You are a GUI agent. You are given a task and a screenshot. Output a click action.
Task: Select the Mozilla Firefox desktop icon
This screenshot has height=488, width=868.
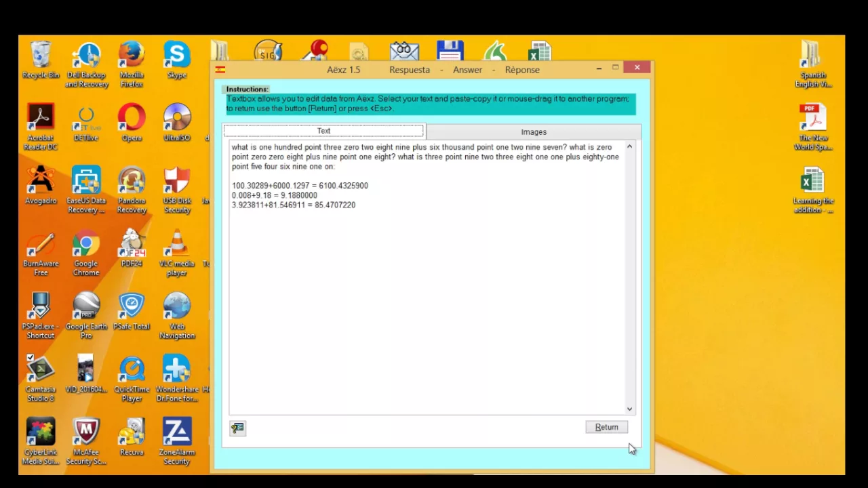click(132, 65)
